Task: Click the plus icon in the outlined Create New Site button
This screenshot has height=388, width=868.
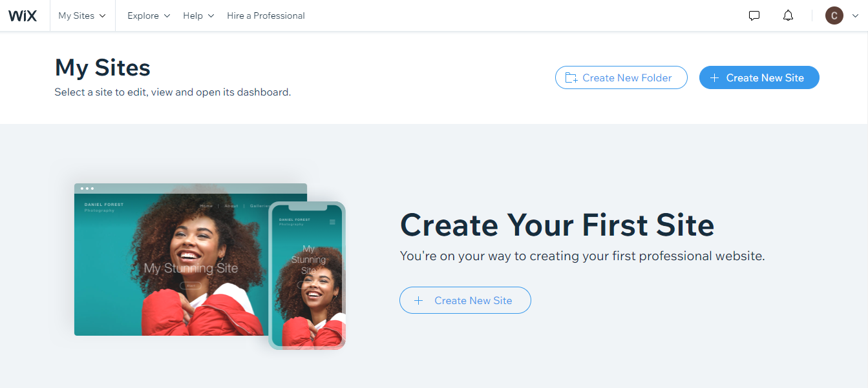Action: pyautogui.click(x=419, y=300)
